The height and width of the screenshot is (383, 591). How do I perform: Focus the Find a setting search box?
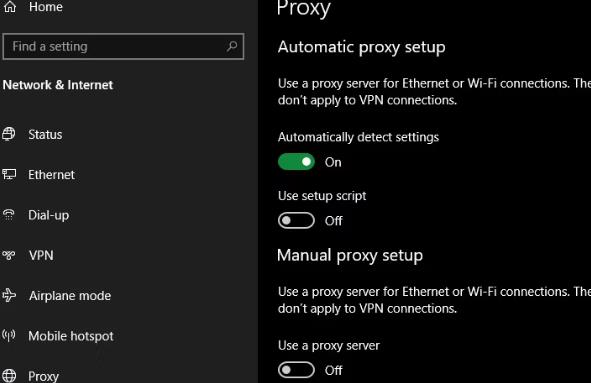123,47
